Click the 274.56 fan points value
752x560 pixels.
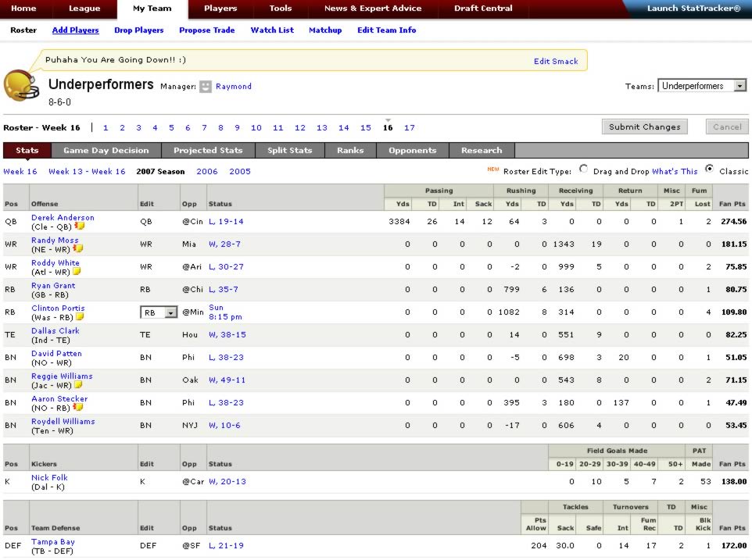click(x=734, y=222)
